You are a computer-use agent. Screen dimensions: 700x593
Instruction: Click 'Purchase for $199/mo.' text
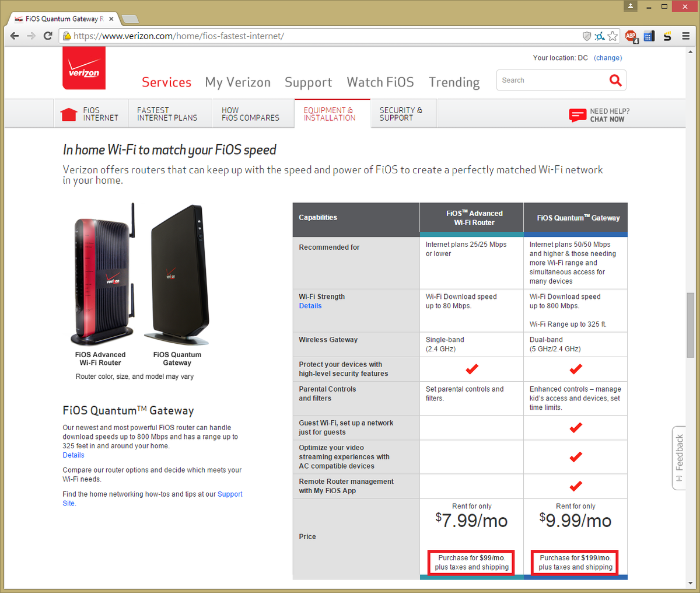(x=575, y=558)
